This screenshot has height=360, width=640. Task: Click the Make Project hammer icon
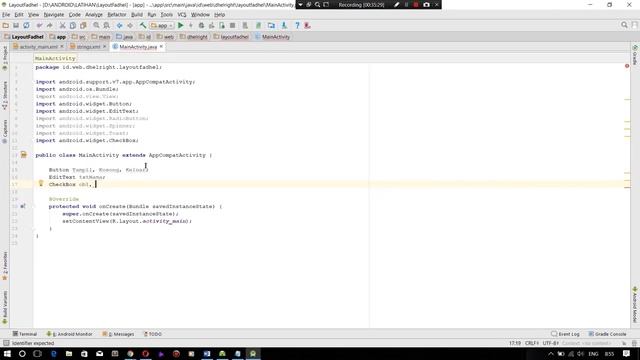143,25
